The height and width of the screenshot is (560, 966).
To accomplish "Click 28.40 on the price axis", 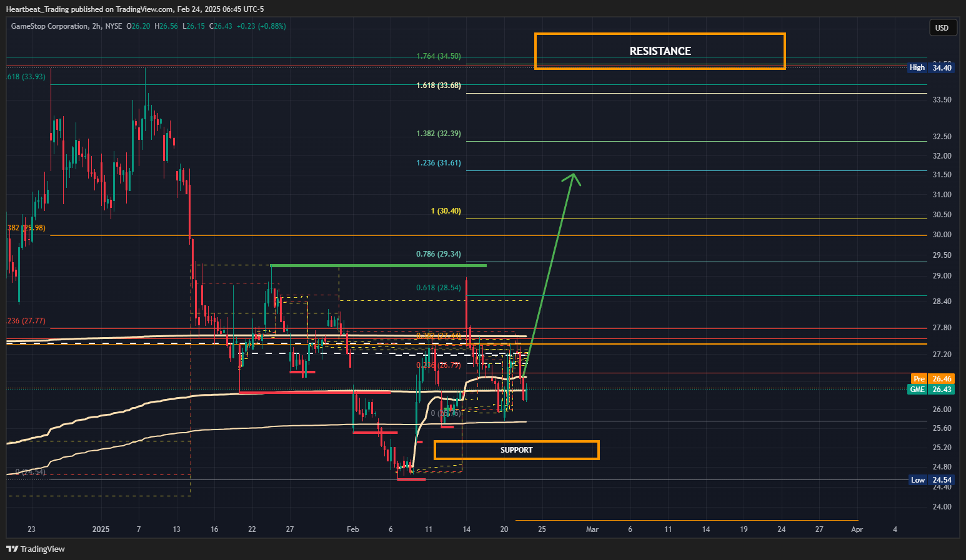I will 942,302.
